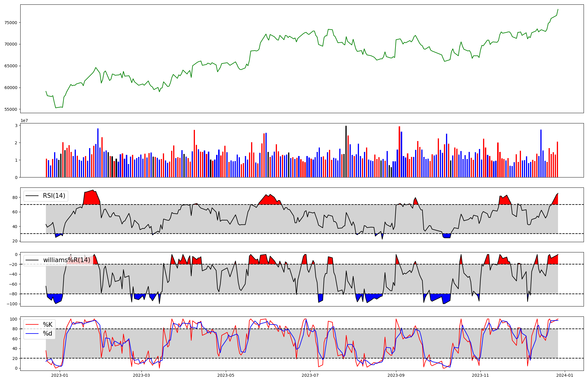Click the 2024-01 x-axis date label
The width and height of the screenshot is (588, 382).
(565, 375)
